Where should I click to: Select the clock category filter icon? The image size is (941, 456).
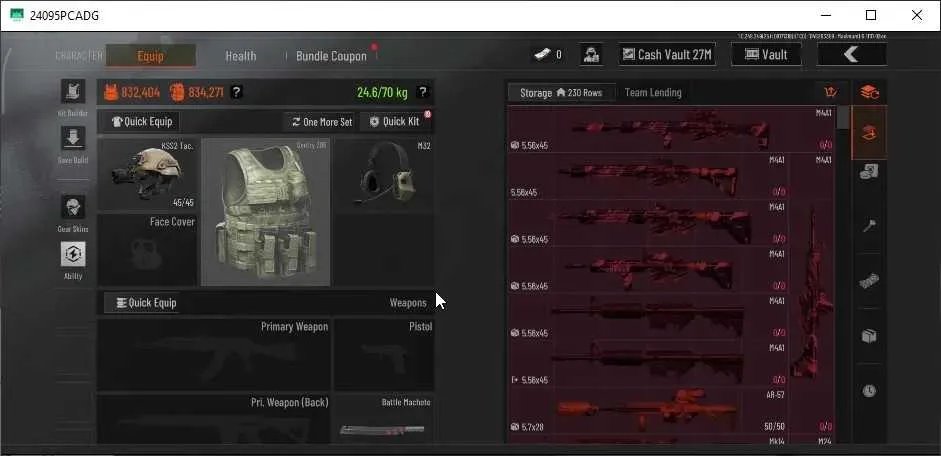(869, 391)
